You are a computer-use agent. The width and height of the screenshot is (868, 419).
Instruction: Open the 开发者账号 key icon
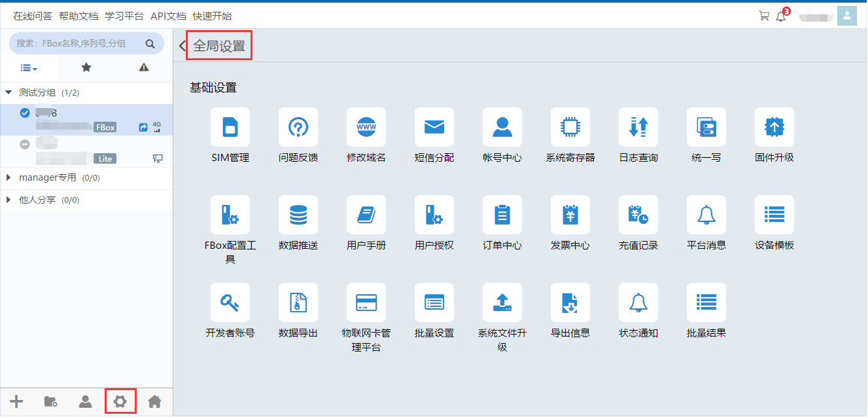pos(230,302)
